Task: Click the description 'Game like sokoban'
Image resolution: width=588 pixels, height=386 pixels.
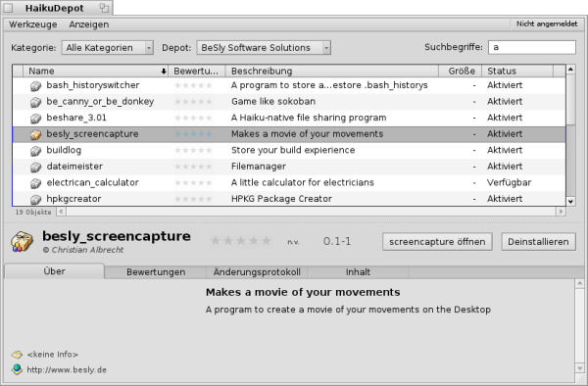Action: 273,101
